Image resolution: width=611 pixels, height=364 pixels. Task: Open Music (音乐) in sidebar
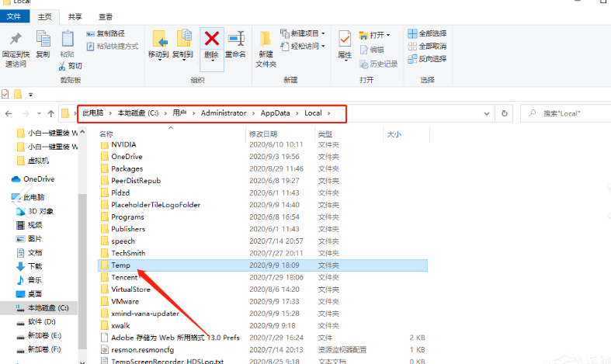35,280
